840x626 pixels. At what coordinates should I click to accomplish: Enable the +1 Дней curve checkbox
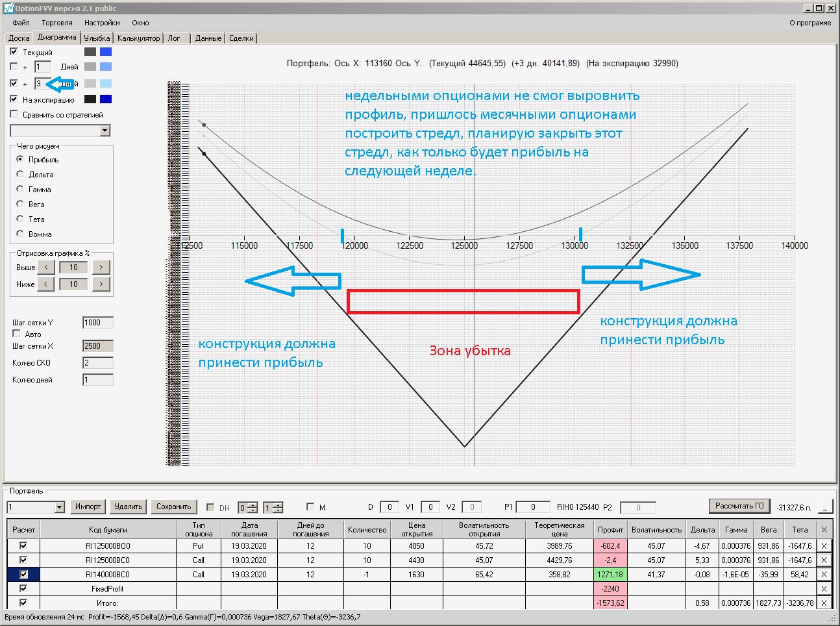coord(14,67)
